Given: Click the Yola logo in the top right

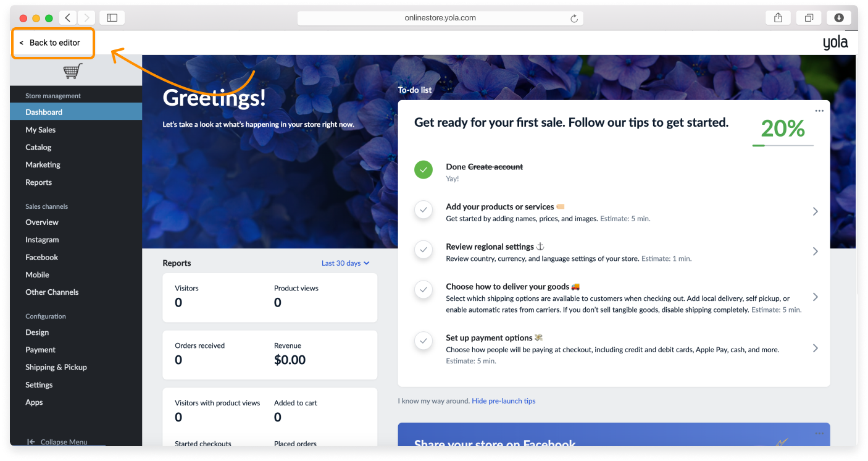Looking at the screenshot, I should 835,42.
